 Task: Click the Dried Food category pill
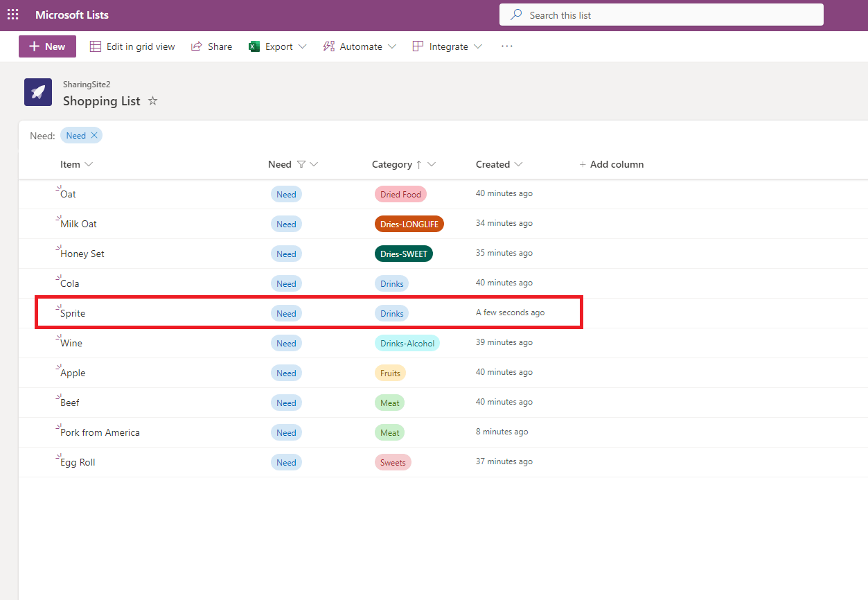(400, 195)
